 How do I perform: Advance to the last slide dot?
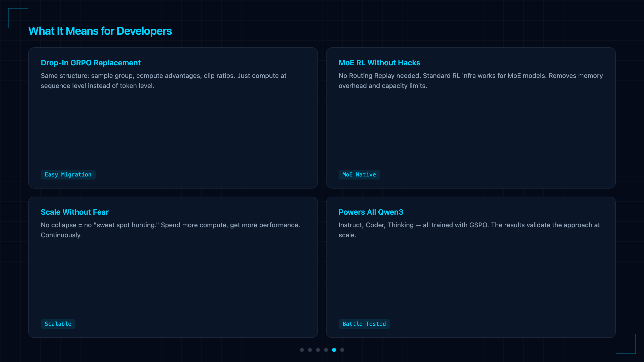click(342, 350)
